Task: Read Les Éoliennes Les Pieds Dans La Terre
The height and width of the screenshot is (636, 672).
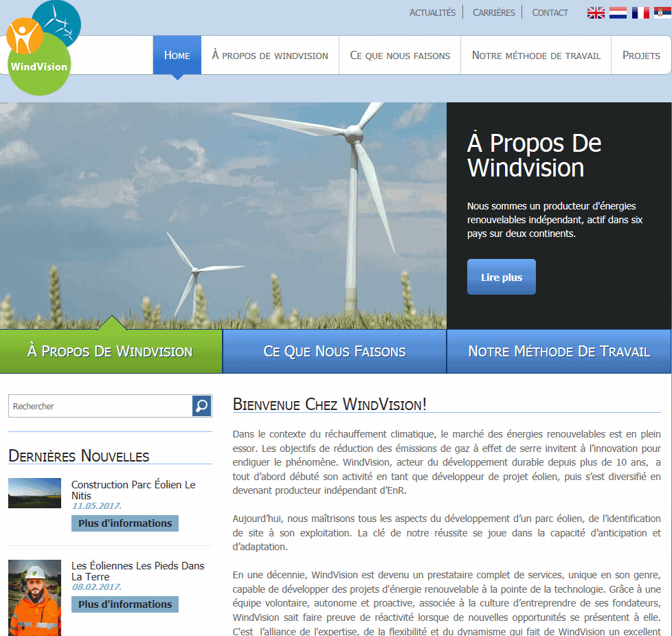Action: [x=137, y=571]
